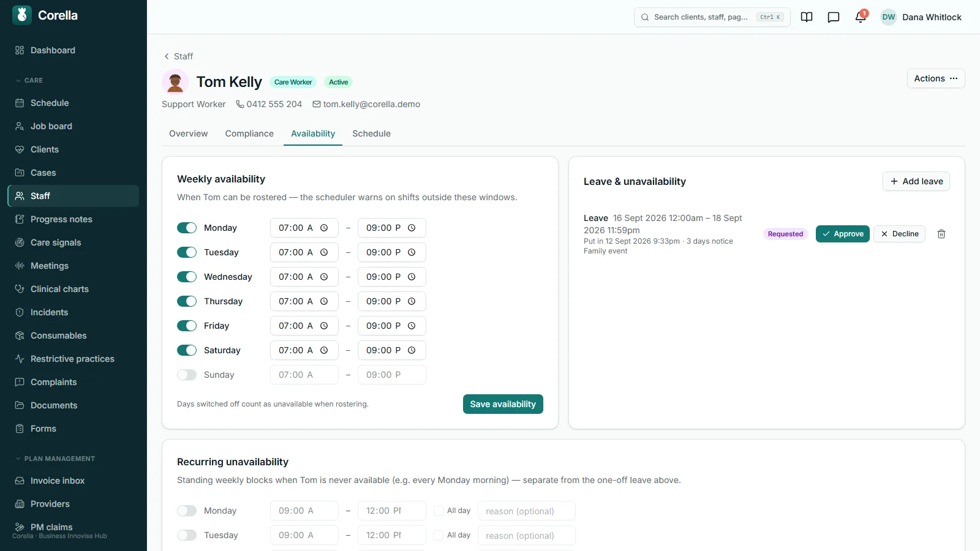
Task: Click Add leave button
Action: tap(916, 181)
